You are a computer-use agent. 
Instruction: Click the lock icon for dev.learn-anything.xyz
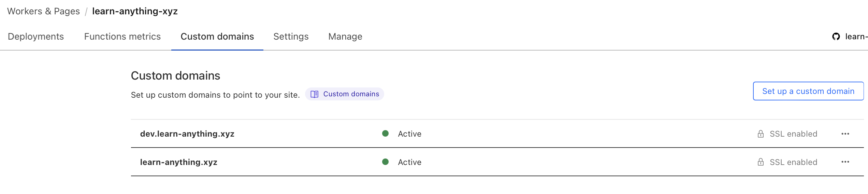(761, 134)
